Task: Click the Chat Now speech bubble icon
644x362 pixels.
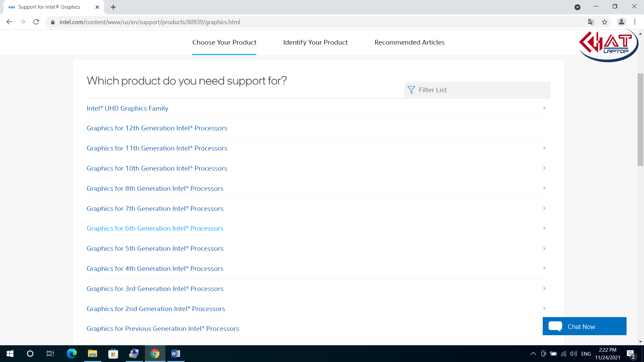Action: pos(555,326)
